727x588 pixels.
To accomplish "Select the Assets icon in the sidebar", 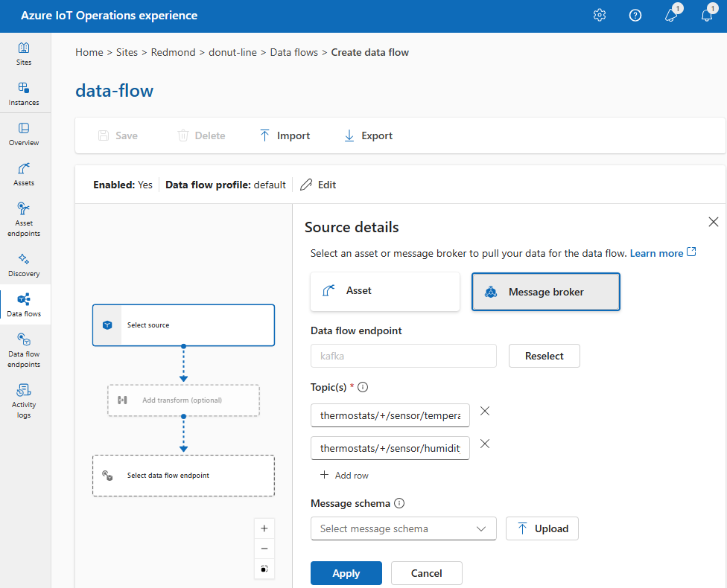I will pos(24,173).
